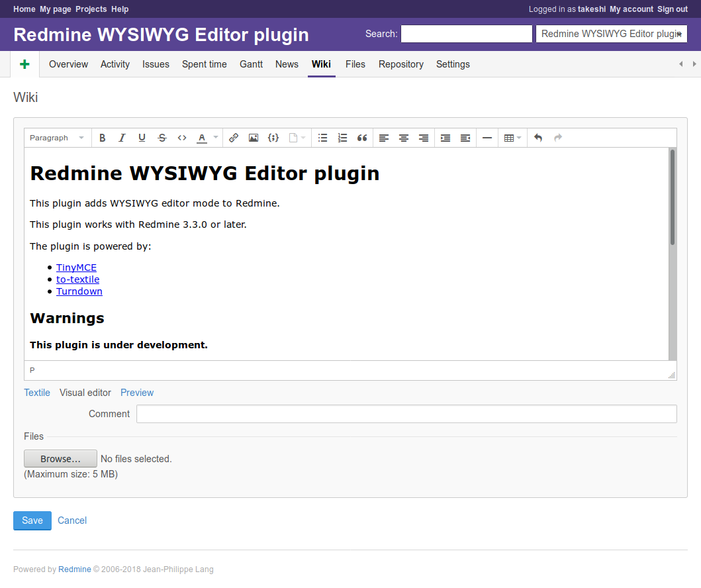Open the Files tab
Screen dimensions: 701x588
click(355, 64)
